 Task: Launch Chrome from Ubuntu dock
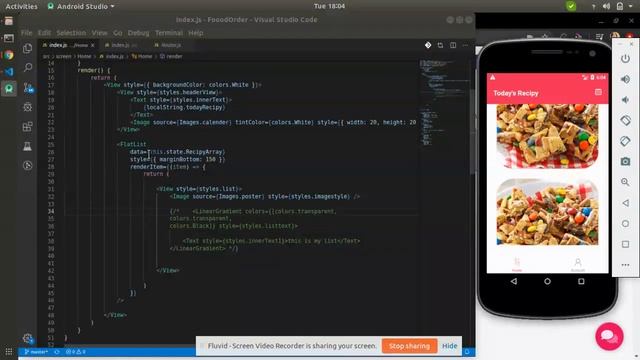[9, 55]
